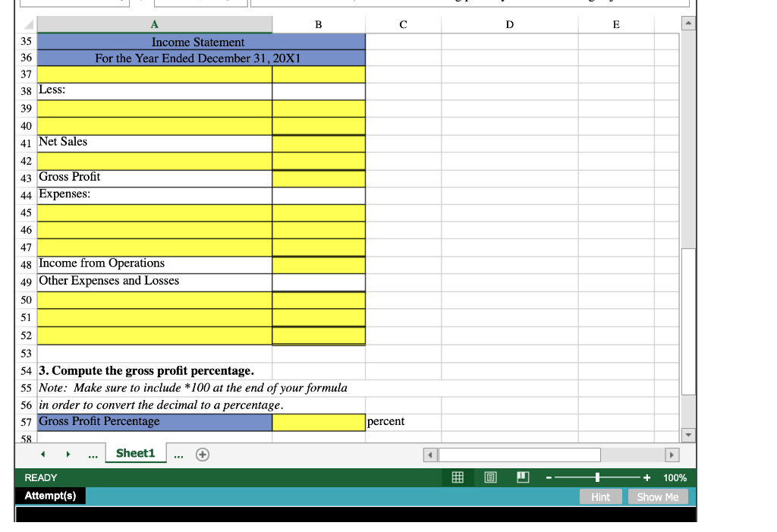Viewport: 777px width, 532px height.
Task: Click the Attempt(s) label
Action: click(x=51, y=496)
